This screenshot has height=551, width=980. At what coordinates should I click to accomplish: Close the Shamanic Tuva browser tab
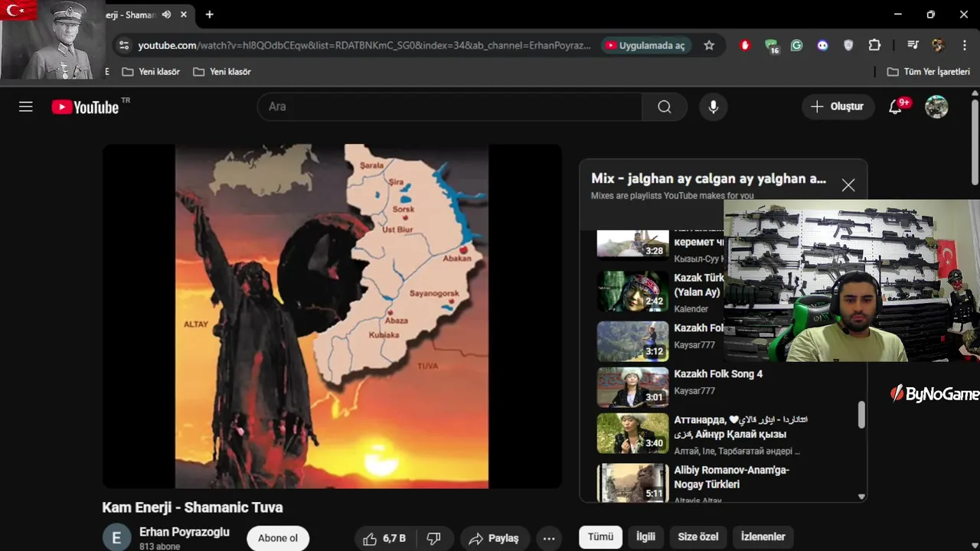click(x=184, y=15)
